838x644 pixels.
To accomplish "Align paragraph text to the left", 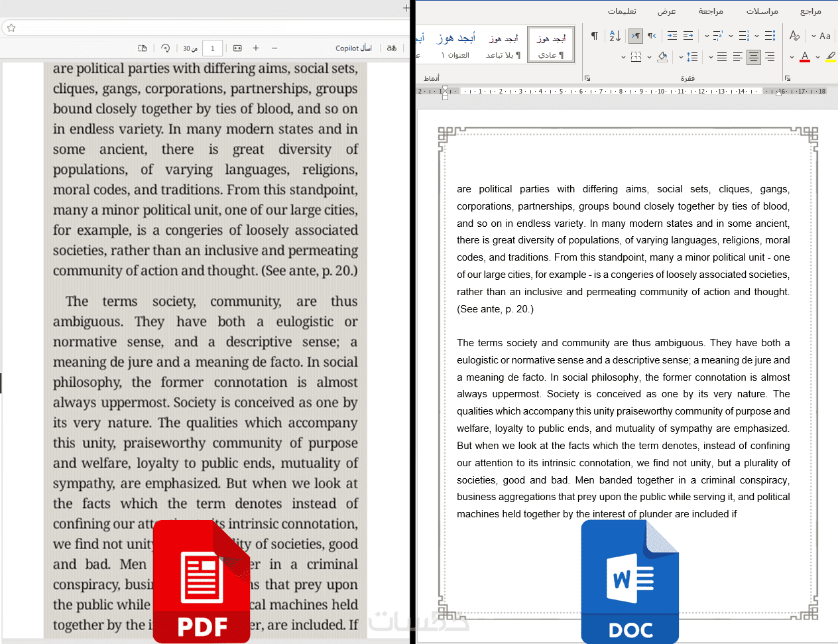I will [738, 57].
